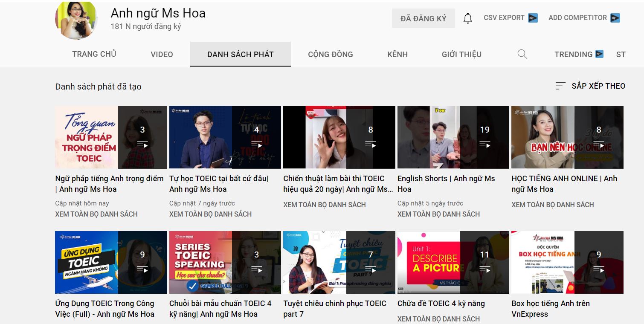Click the notification bell icon
The height and width of the screenshot is (324, 644).
pyautogui.click(x=468, y=18)
